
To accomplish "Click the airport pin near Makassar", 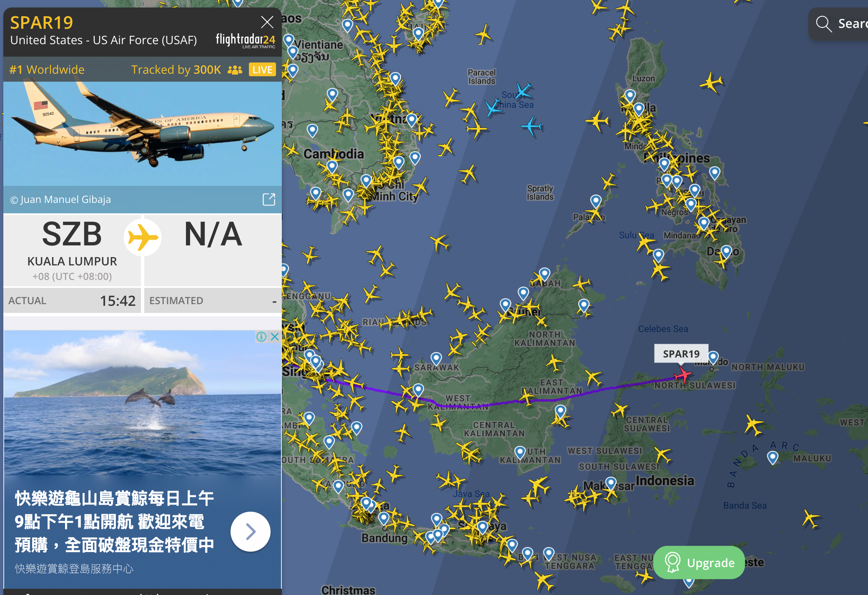I will [x=611, y=484].
